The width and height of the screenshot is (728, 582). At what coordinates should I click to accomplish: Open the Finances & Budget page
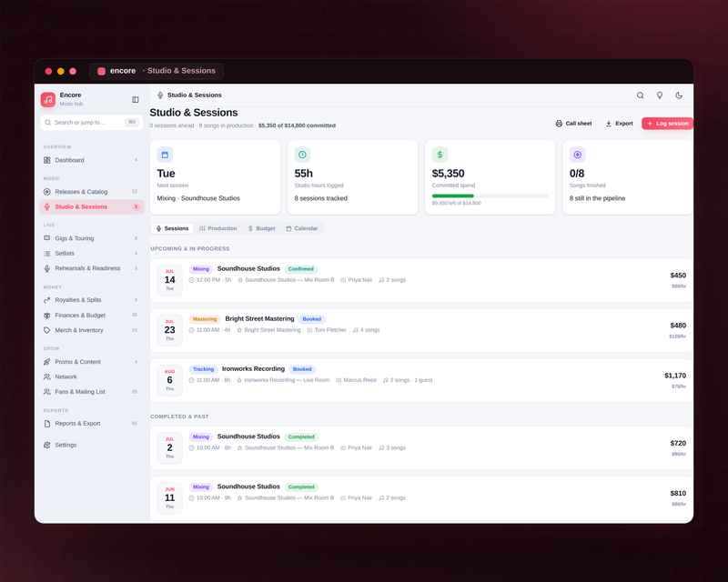[x=92, y=316]
